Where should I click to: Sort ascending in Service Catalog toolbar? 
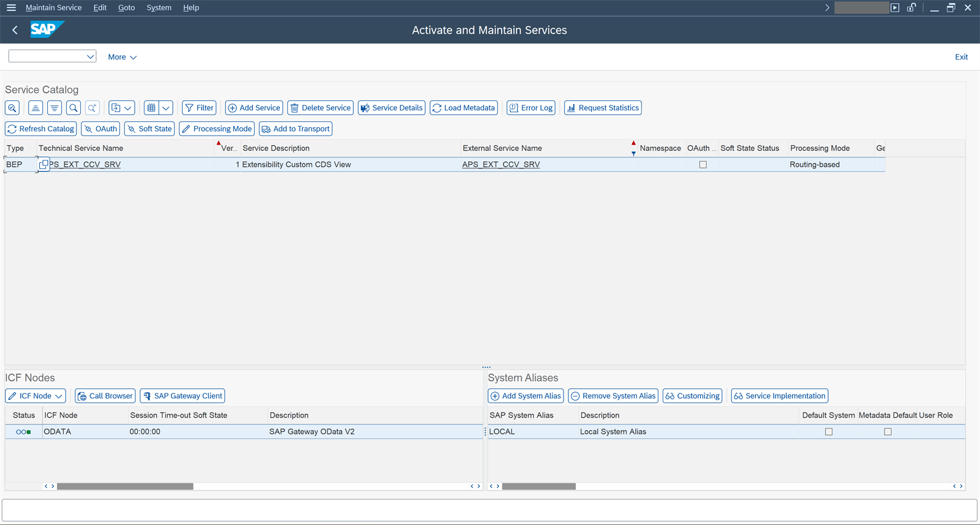[36, 108]
